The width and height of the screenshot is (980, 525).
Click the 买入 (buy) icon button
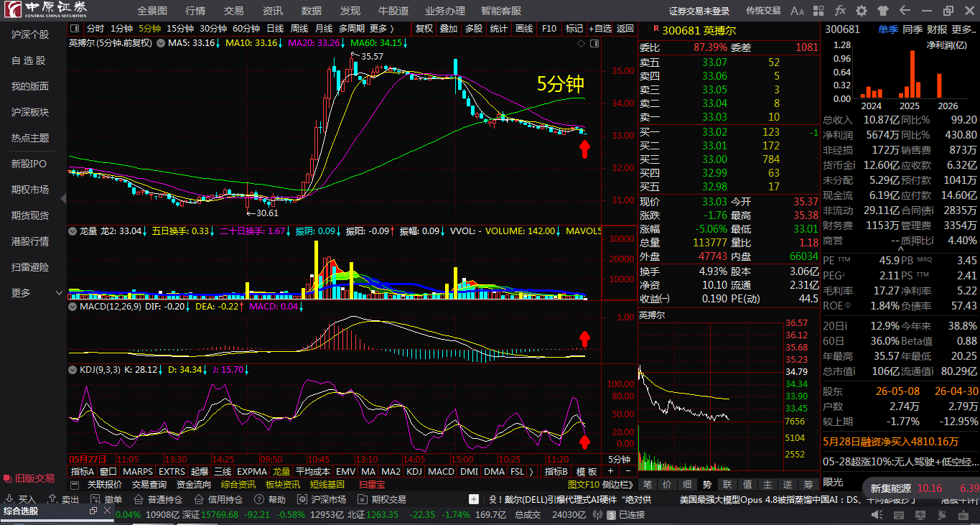20,499
